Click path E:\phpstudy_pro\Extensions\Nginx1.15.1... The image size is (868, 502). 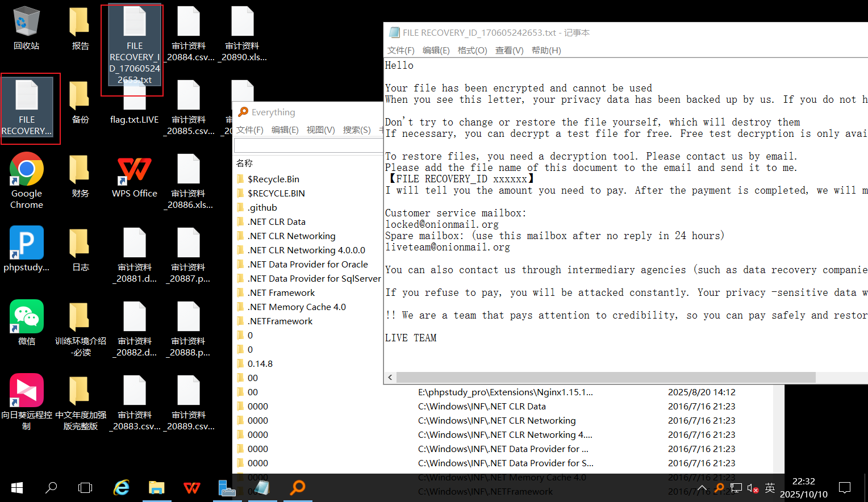point(506,392)
